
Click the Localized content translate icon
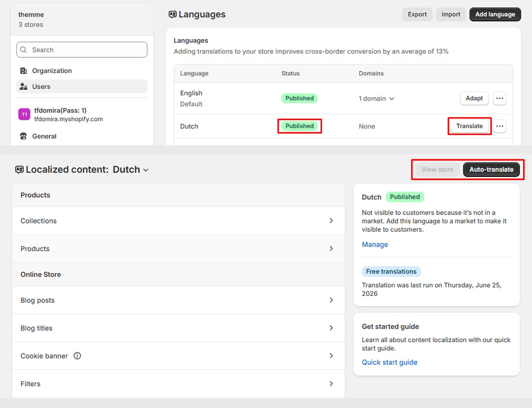19,169
